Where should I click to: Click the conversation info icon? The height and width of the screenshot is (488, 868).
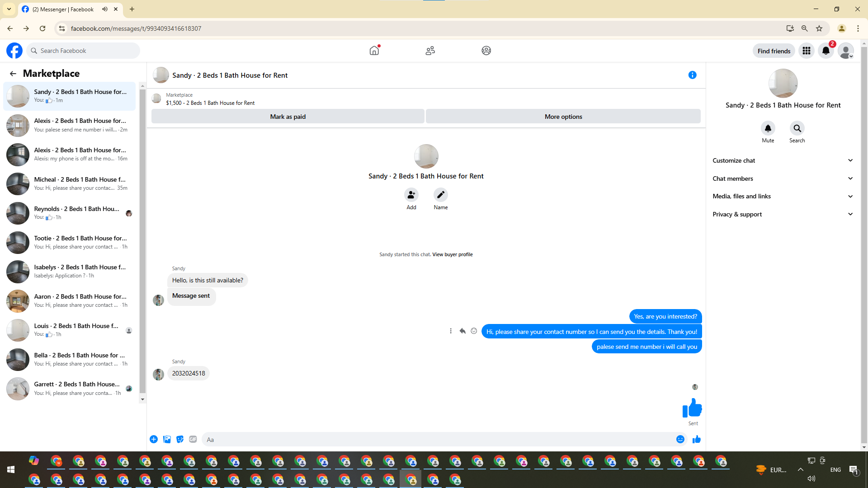coord(692,75)
